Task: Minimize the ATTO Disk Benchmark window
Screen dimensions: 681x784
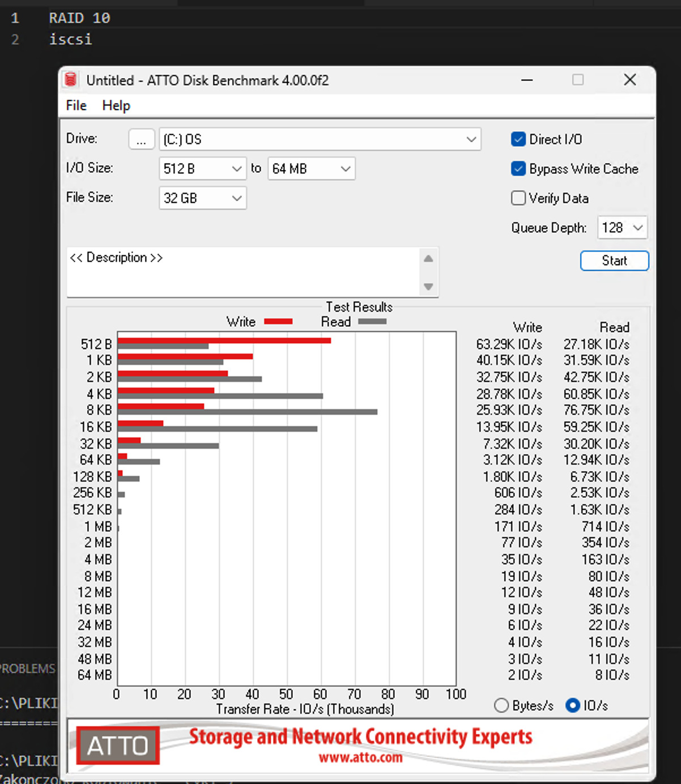Action: (527, 80)
